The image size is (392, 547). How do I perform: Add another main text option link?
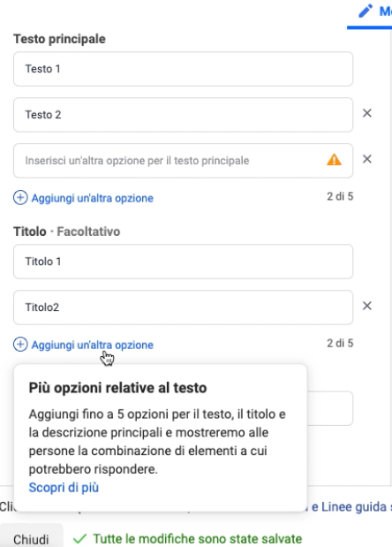click(x=93, y=198)
